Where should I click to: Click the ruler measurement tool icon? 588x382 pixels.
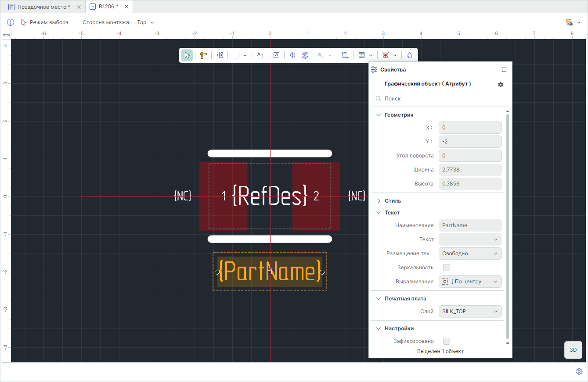click(203, 55)
